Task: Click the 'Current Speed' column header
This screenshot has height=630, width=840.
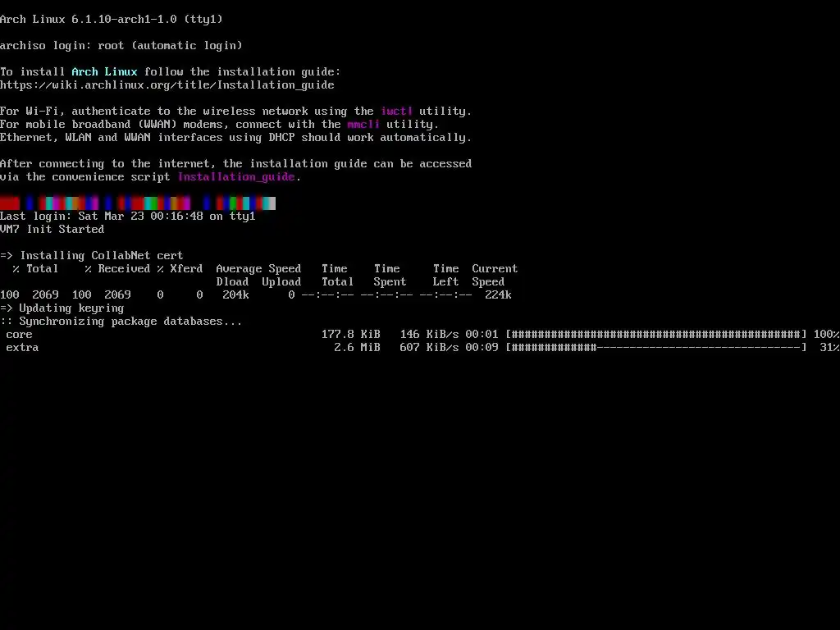Action: [495, 276]
